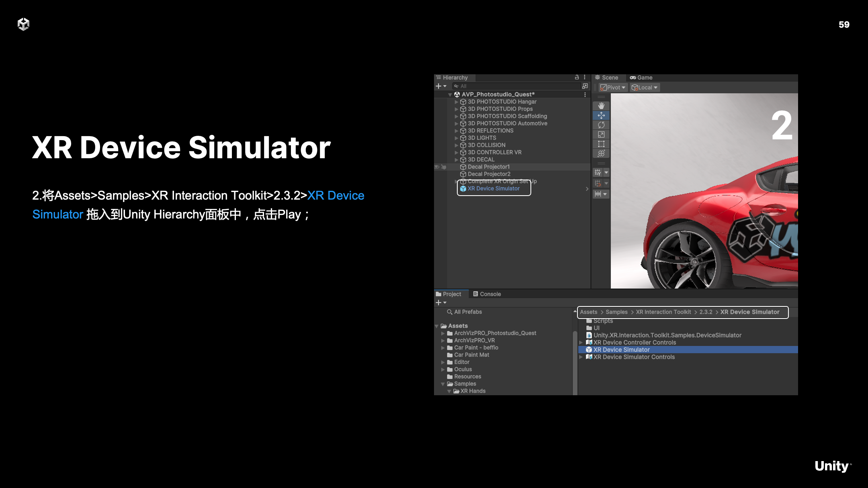Open the Pivot handle position dropdown
Screen dimensions: 868x488
tap(613, 88)
